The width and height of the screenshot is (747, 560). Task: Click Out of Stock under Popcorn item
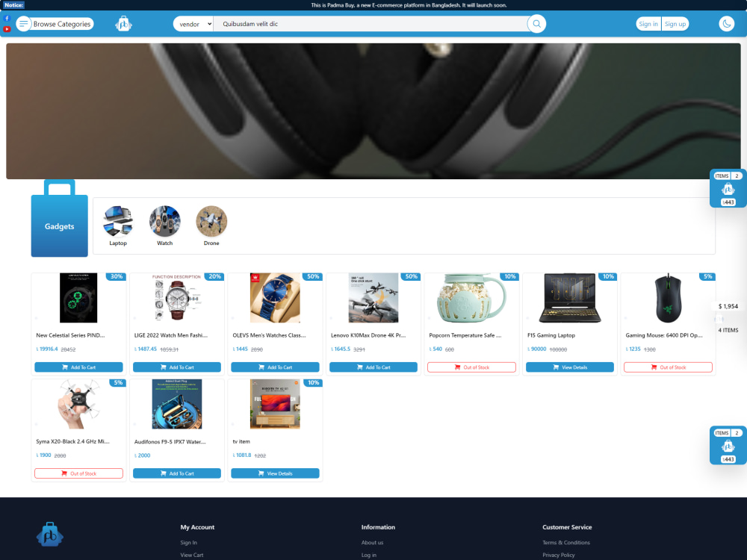[x=471, y=367]
